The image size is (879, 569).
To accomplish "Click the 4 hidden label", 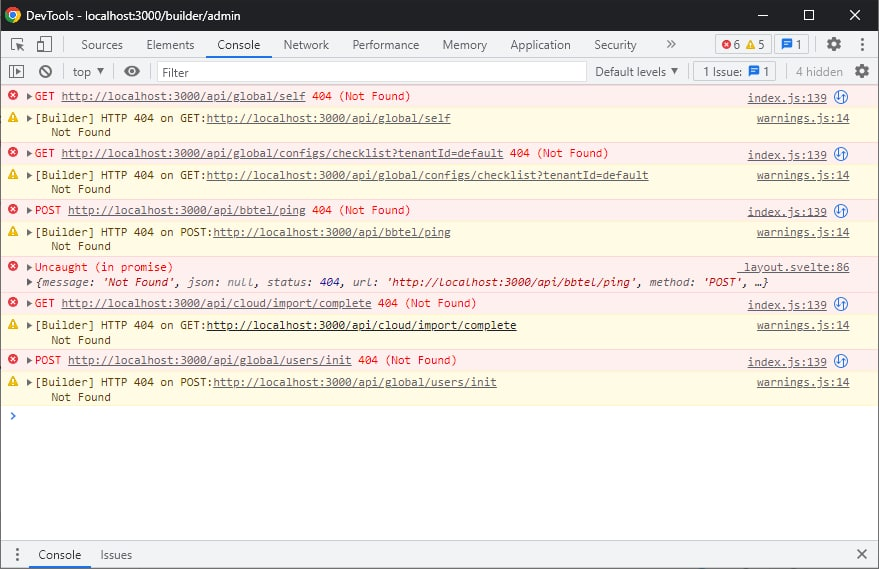I will pyautogui.click(x=818, y=72).
